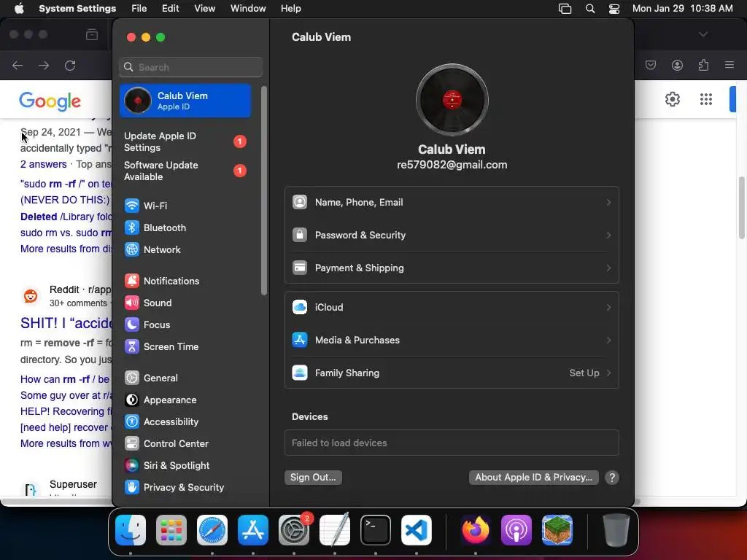Image resolution: width=747 pixels, height=560 pixels.
Task: Click System Settings sidebar scrollbar
Action: [264, 190]
